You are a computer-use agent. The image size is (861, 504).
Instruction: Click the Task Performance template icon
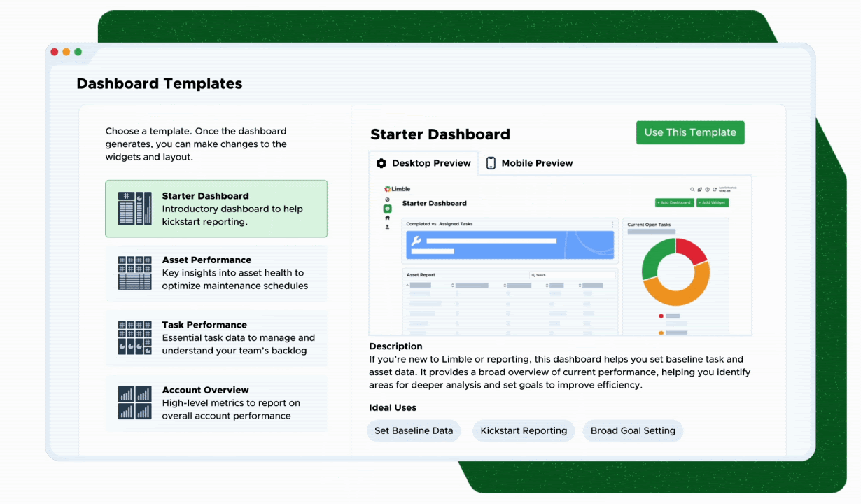click(x=134, y=338)
